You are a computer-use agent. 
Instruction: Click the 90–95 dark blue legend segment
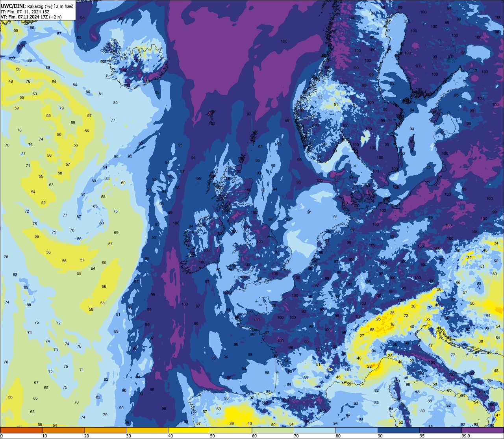click(398, 430)
